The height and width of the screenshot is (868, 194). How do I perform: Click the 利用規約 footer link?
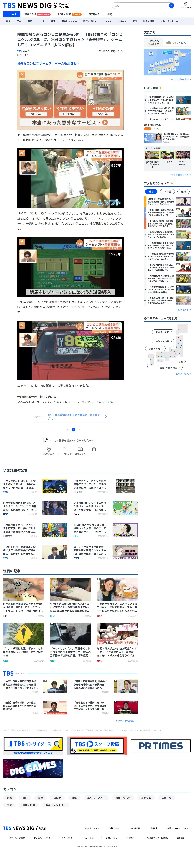[130, 838]
